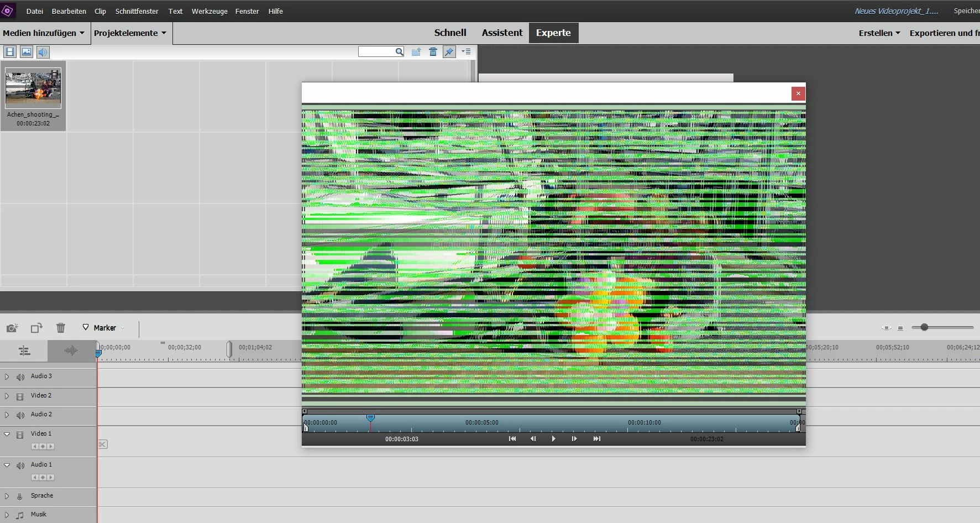This screenshot has height=523, width=980.
Task: Click the Sprache track microphone icon
Action: pyautogui.click(x=20, y=496)
